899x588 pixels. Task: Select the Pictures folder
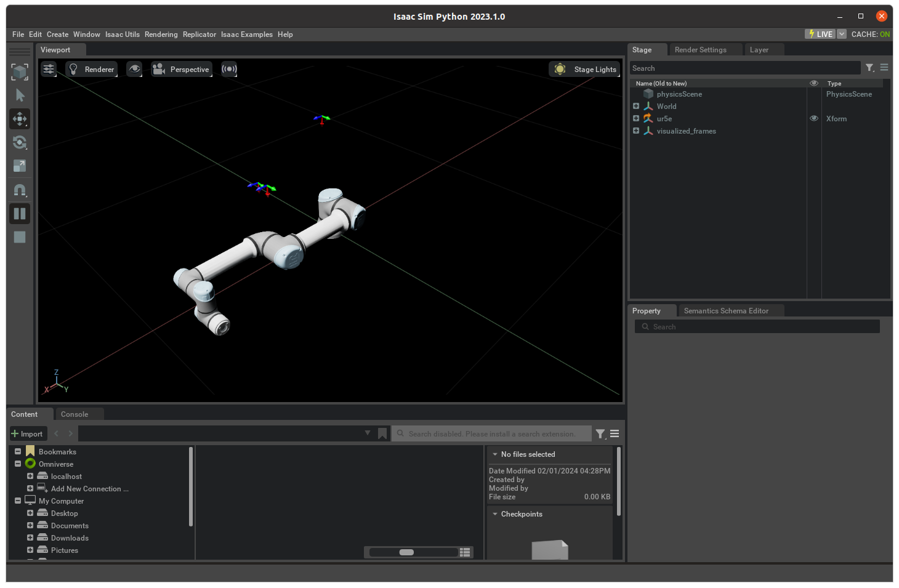point(65,550)
